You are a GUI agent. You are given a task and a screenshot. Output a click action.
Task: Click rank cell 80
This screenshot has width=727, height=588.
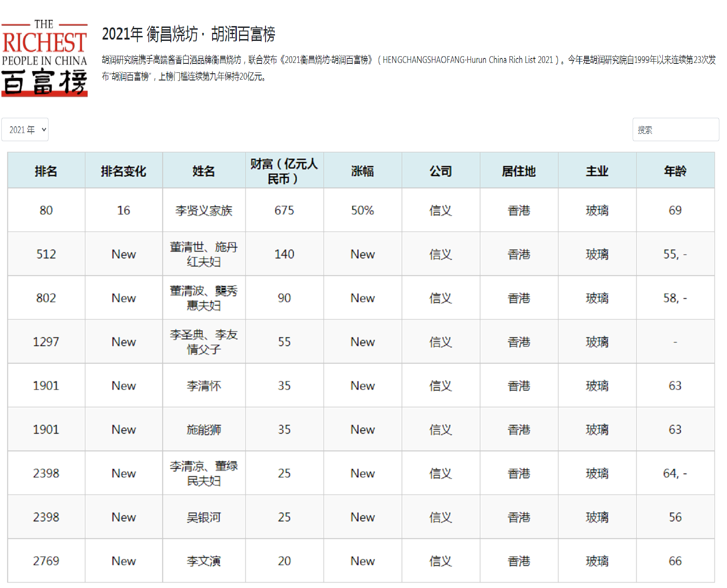(46, 210)
